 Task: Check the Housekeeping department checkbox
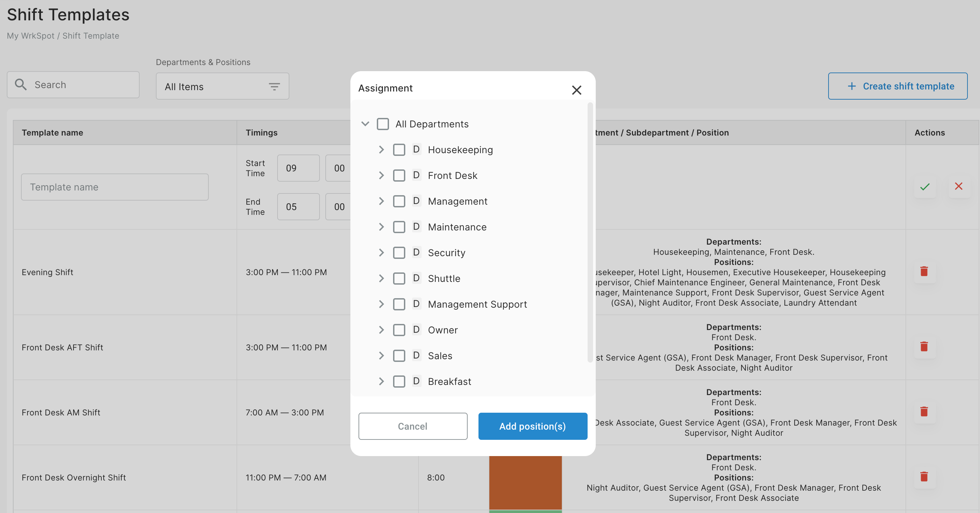point(399,150)
